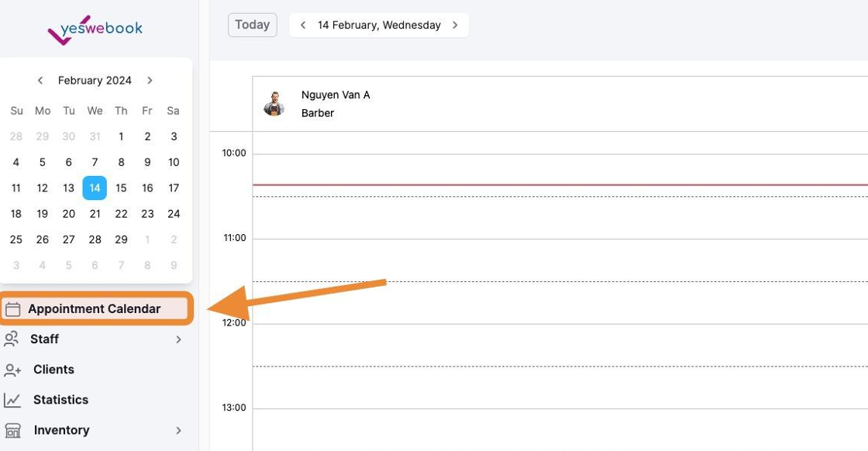This screenshot has width=868, height=451.
Task: Select February 22 in the mini calendar
Action: coord(121,214)
